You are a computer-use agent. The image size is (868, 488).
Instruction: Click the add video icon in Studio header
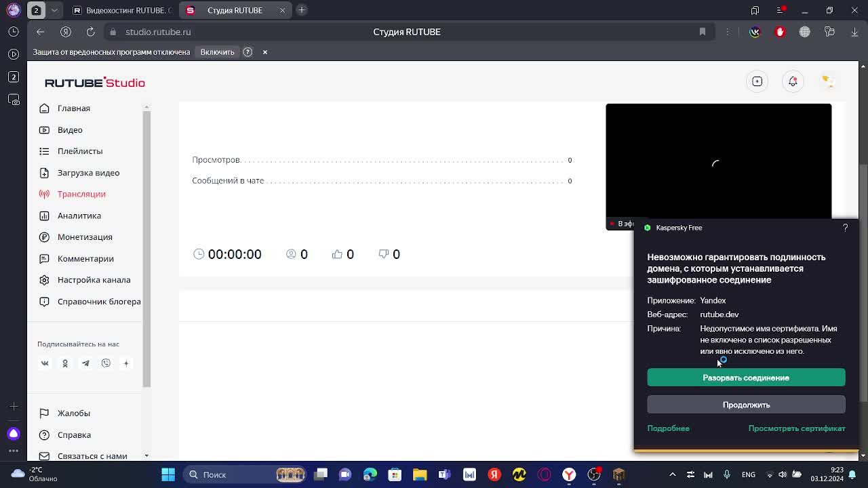pos(757,81)
